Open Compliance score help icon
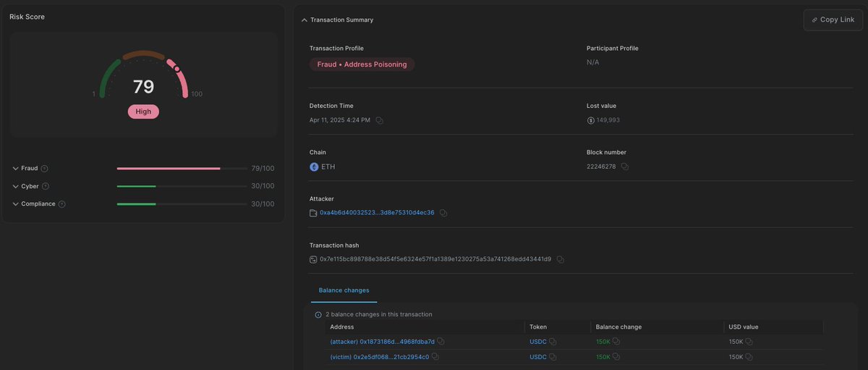Viewport: 868px width, 370px height. coord(61,204)
